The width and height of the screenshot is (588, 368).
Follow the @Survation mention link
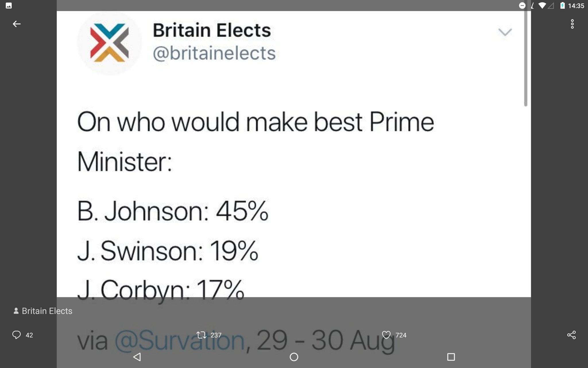pyautogui.click(x=179, y=341)
